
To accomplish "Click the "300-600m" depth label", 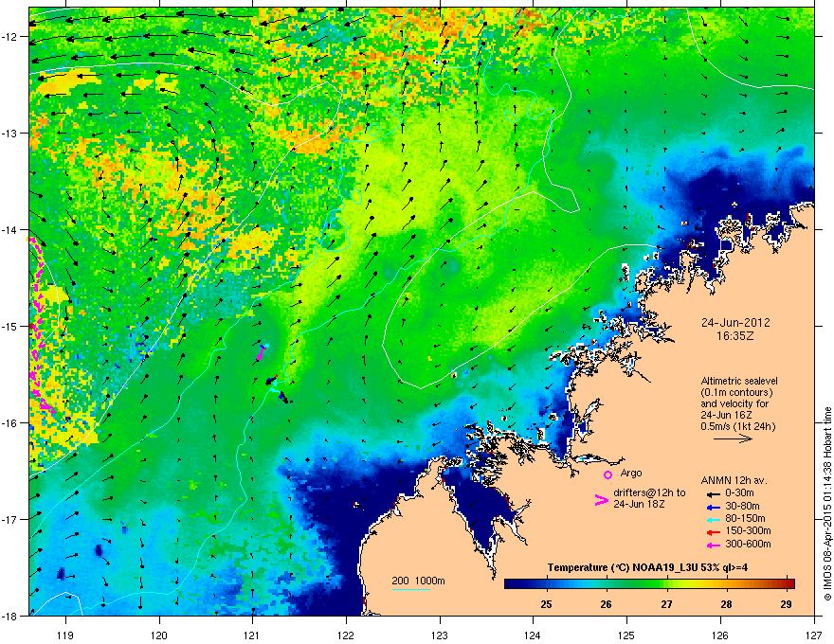I will coord(748,545).
